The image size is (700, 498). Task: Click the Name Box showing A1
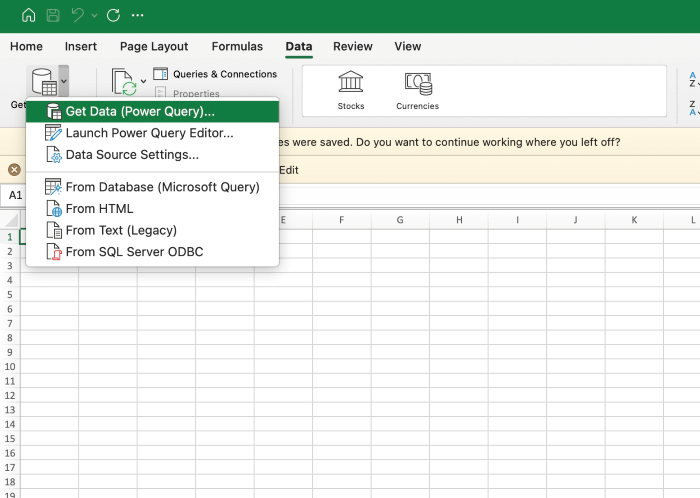pos(13,195)
